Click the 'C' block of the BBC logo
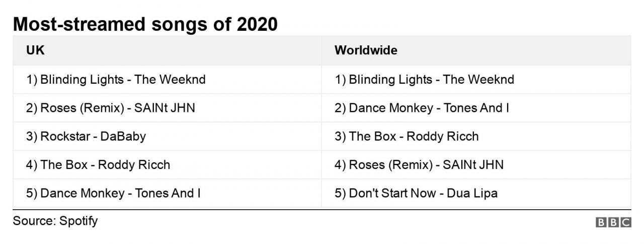 (x=625, y=223)
